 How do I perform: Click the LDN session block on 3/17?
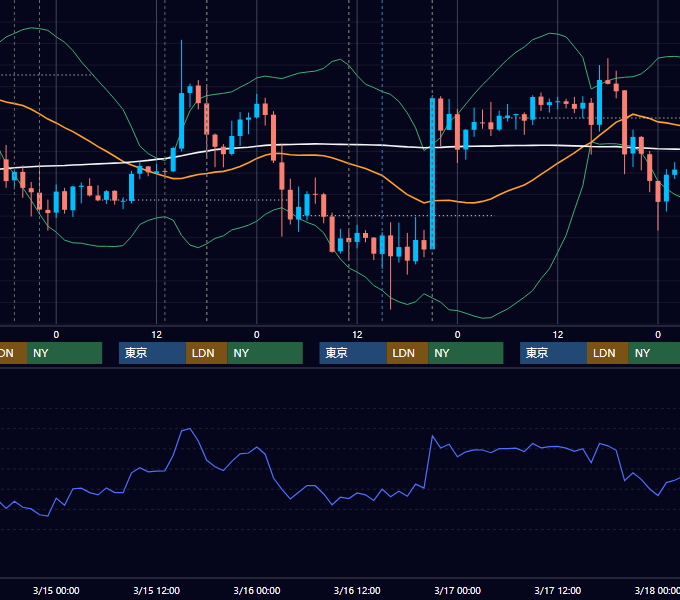tap(608, 353)
